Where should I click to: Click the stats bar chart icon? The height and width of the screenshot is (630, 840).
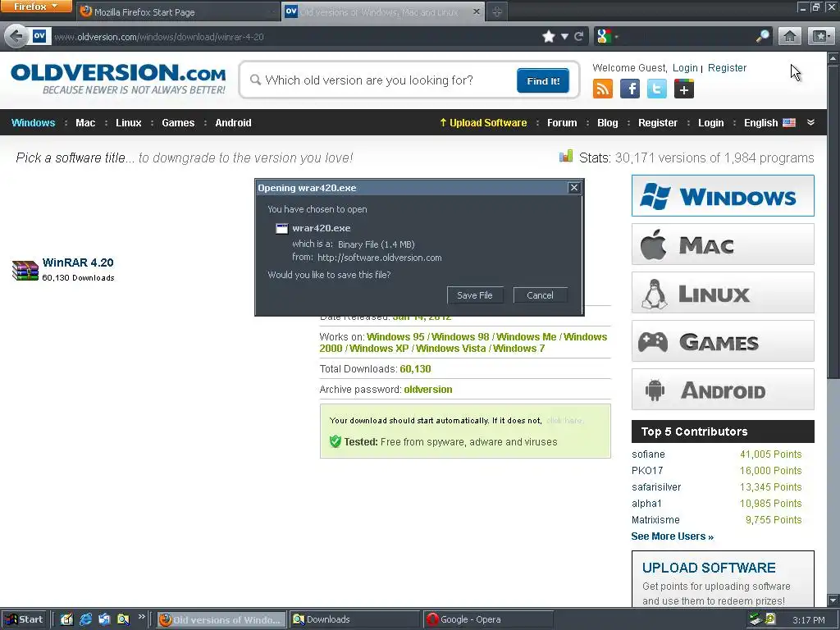point(566,156)
